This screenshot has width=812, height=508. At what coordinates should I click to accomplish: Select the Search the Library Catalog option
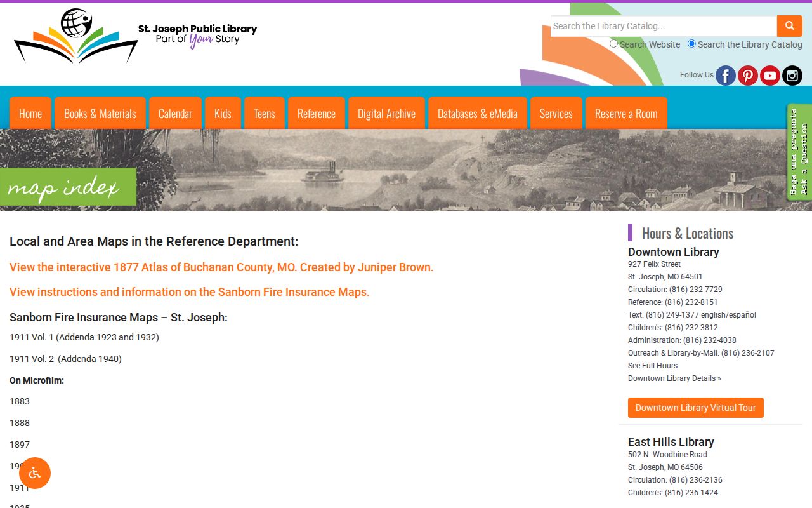tap(692, 44)
